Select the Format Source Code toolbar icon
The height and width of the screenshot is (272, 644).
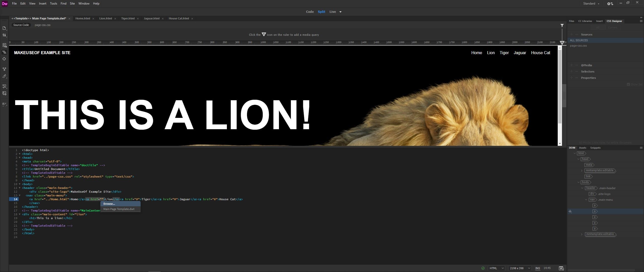point(5,52)
